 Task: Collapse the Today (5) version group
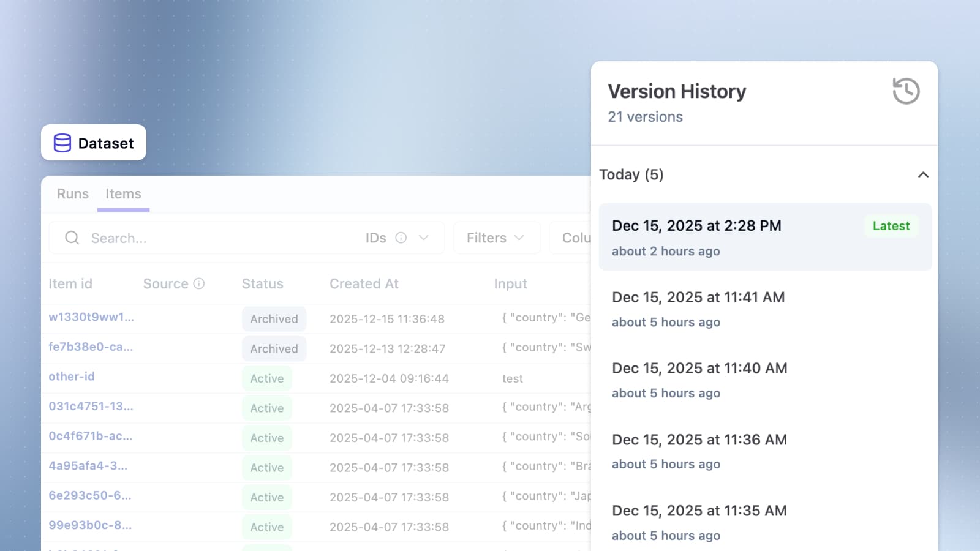[924, 175]
